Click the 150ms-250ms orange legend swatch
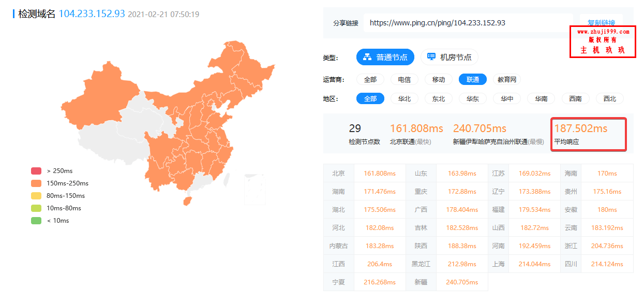Image resolution: width=644 pixels, height=302 pixels. [36, 183]
